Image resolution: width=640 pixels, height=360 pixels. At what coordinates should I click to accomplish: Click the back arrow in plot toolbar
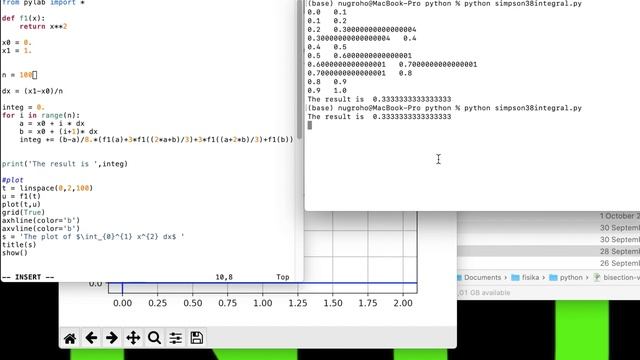click(91, 338)
